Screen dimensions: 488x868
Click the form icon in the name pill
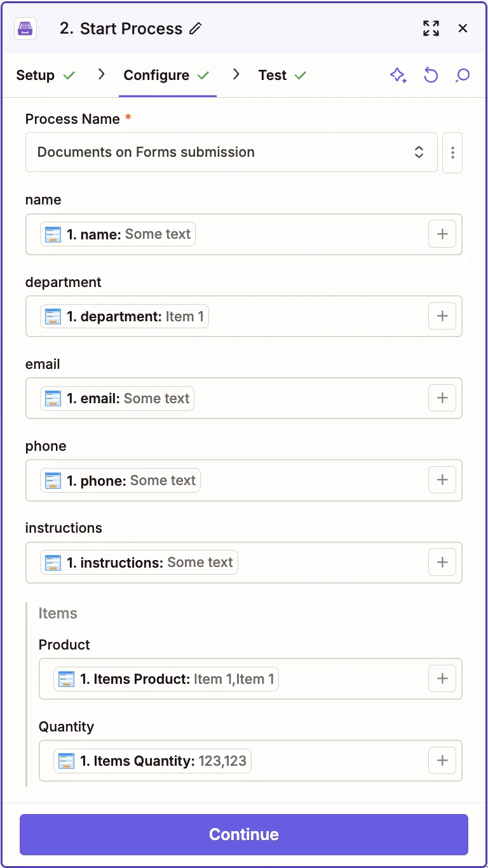[x=53, y=234]
